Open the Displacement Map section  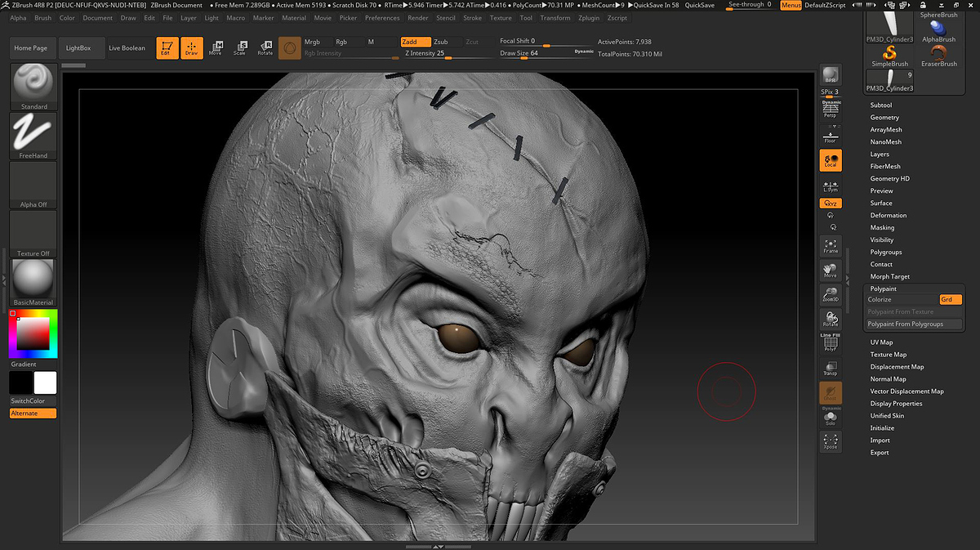click(x=897, y=367)
